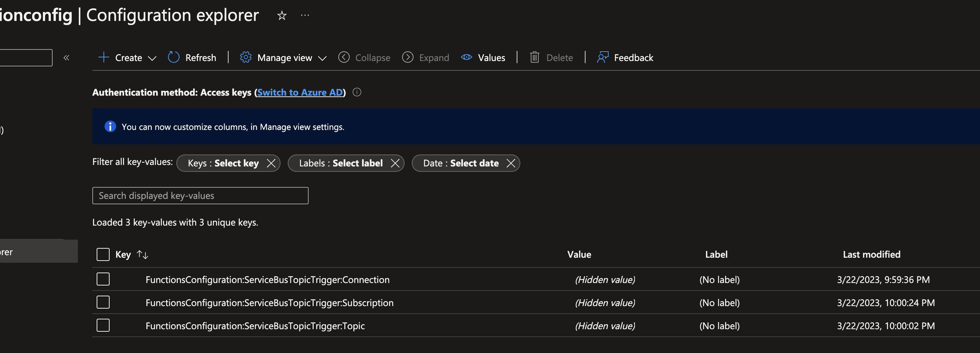
Task: Open Feedback from the toolbar
Action: tap(625, 57)
